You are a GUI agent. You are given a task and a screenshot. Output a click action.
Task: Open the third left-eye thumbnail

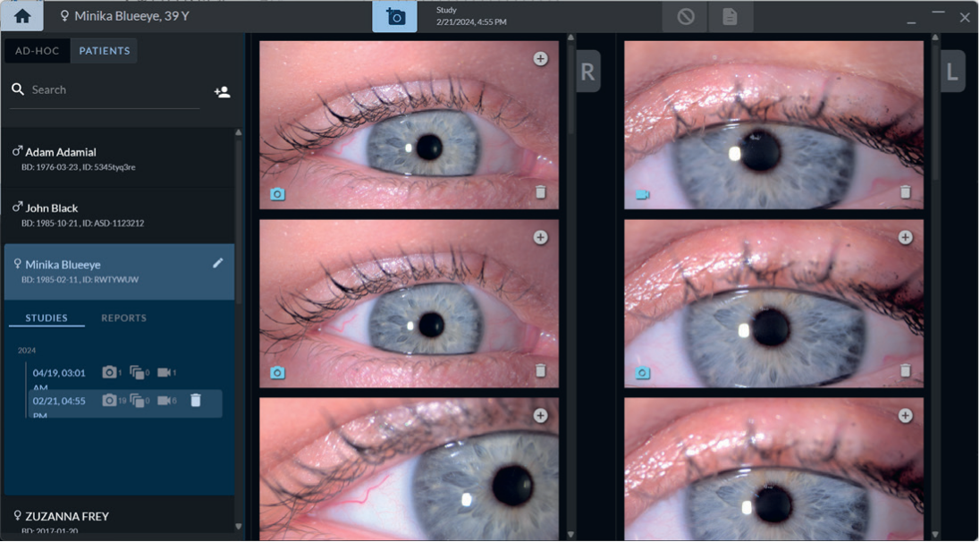click(x=773, y=469)
